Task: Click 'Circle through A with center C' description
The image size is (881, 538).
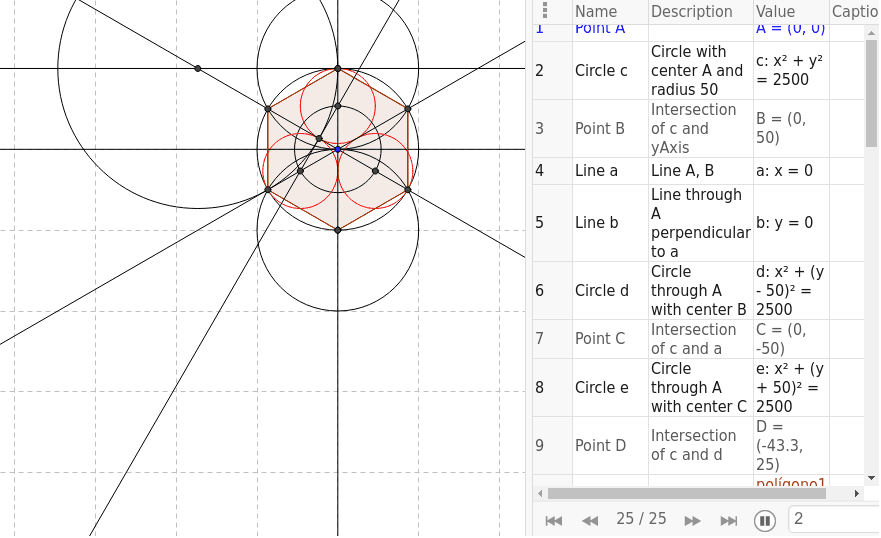Action: click(701, 387)
